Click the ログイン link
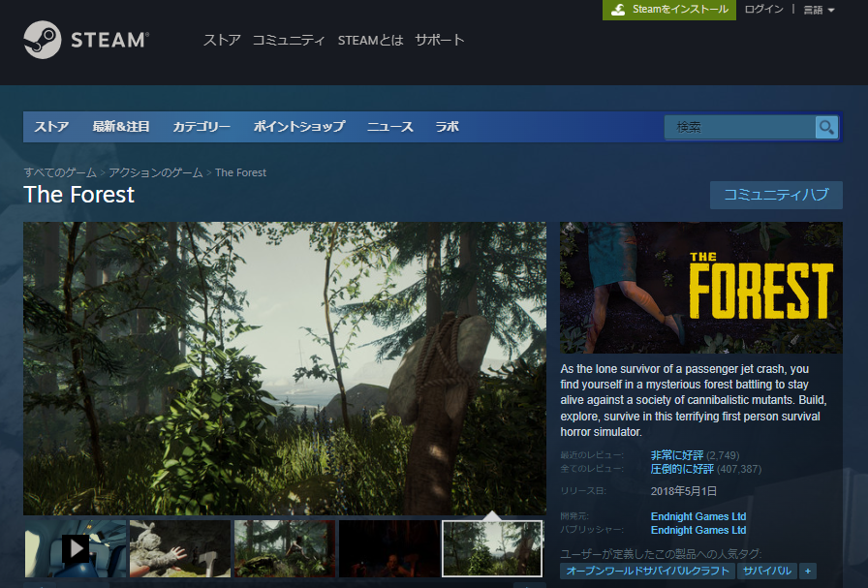 click(x=764, y=10)
